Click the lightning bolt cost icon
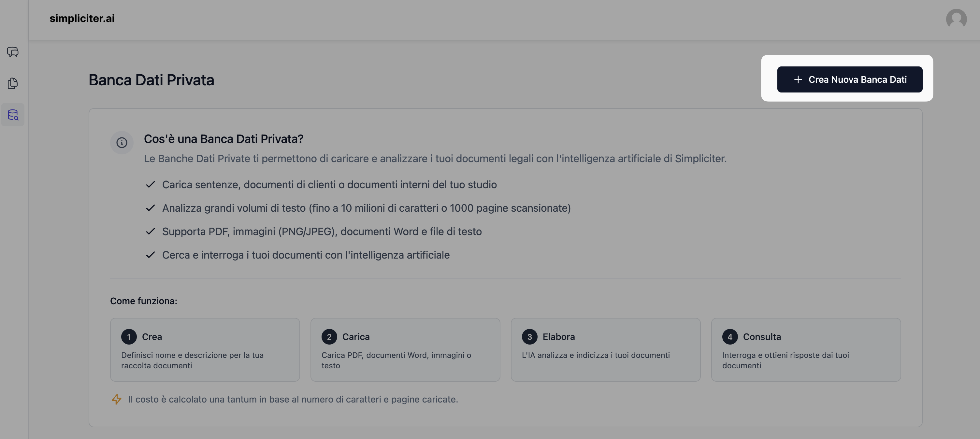Viewport: 980px width, 439px height. (x=116, y=399)
